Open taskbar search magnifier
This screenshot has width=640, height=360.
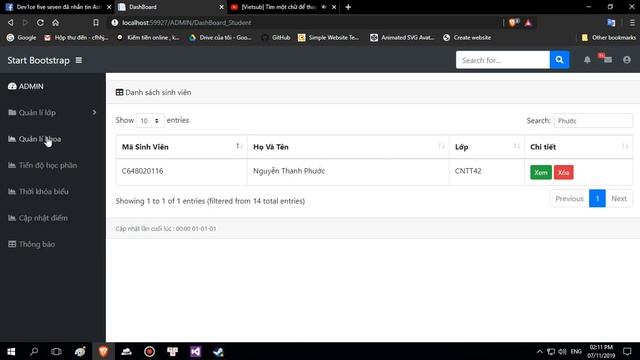[34, 351]
